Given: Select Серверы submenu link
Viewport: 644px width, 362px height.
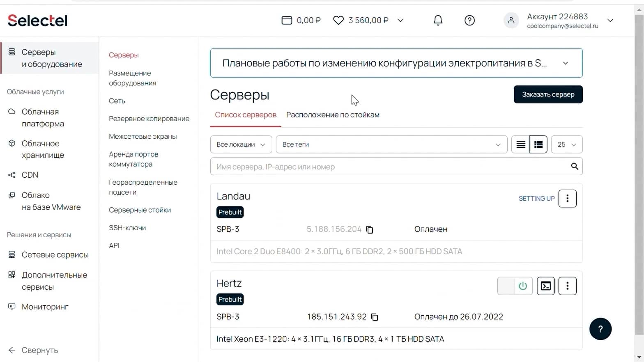Looking at the screenshot, I should pyautogui.click(x=124, y=55).
